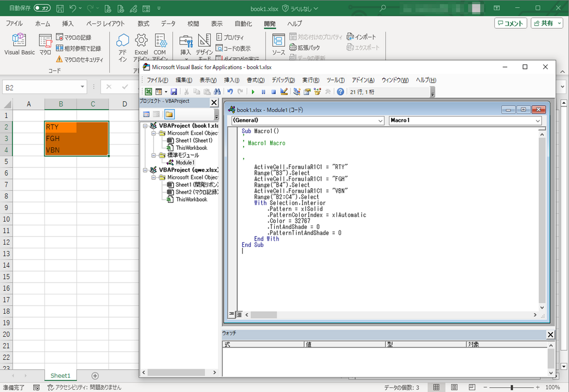Open COM Add-ins button

point(160,46)
